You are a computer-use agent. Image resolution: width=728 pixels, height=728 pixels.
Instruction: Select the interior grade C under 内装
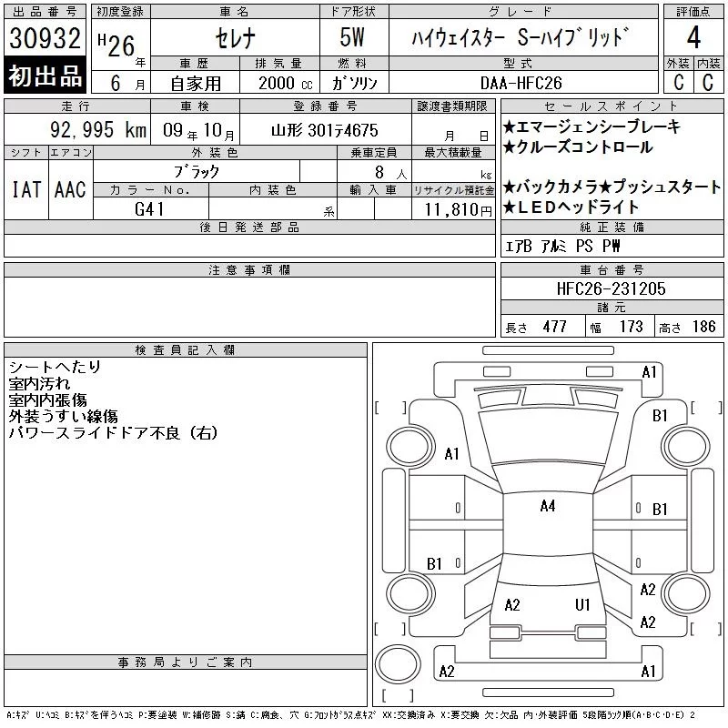click(708, 83)
